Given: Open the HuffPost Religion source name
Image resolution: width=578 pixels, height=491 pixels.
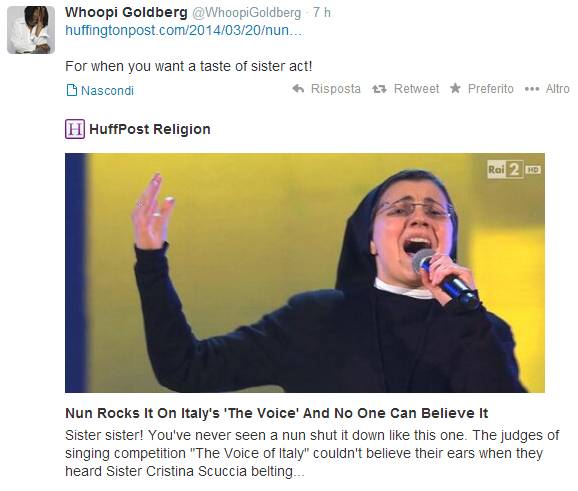Looking at the screenshot, I should [150, 129].
